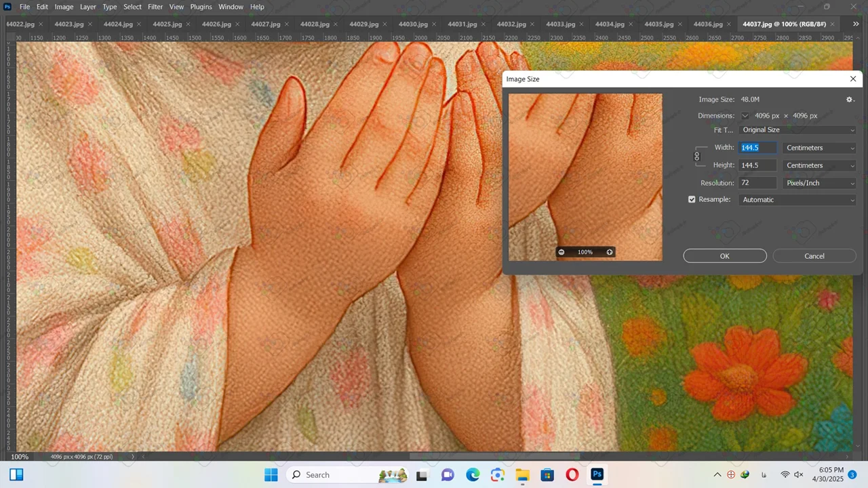Open the Dimensions unit dropdown arrow

coord(745,116)
